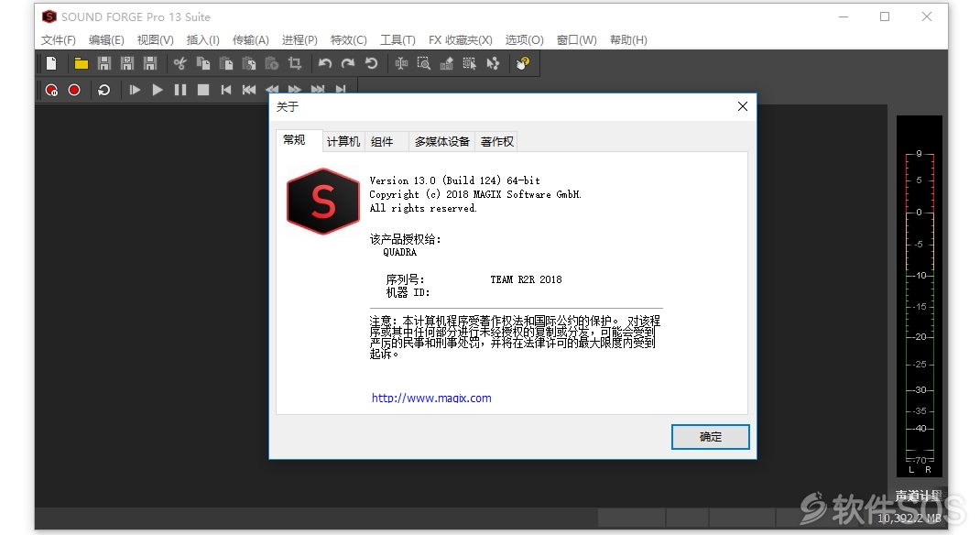Select the Pencil draw tool icon
This screenshot has width=980, height=535.
447,63
